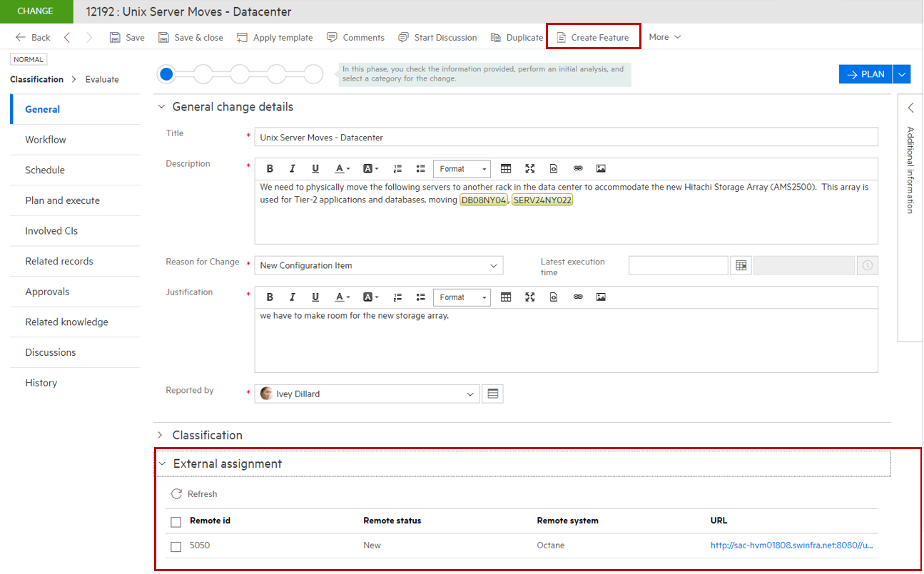The height and width of the screenshot is (574, 924).
Task: Click the Create Feature button
Action: (x=594, y=36)
